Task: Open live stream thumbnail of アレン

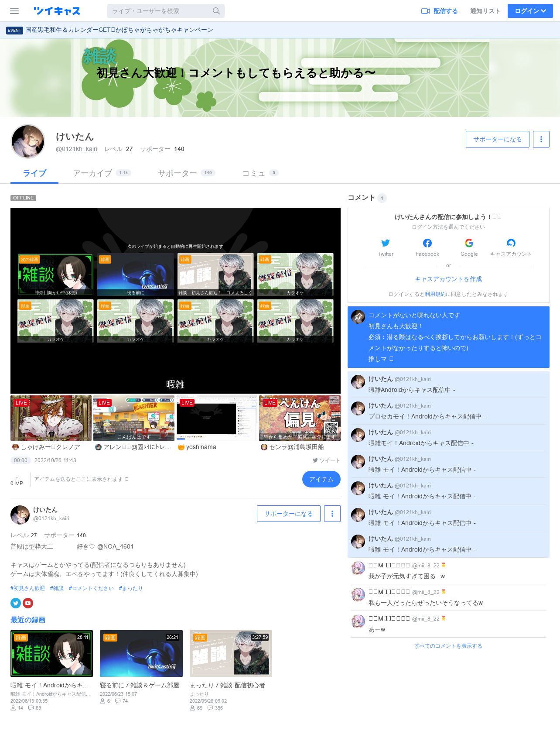Action: coord(134,418)
